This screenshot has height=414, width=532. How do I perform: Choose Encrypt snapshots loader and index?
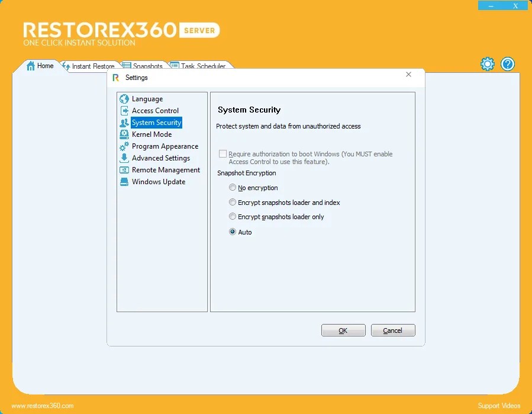[x=233, y=202]
